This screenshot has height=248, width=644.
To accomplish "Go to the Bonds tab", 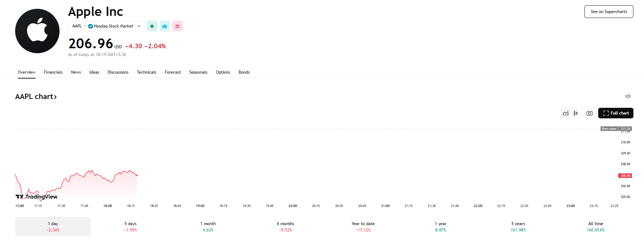I will click(244, 72).
